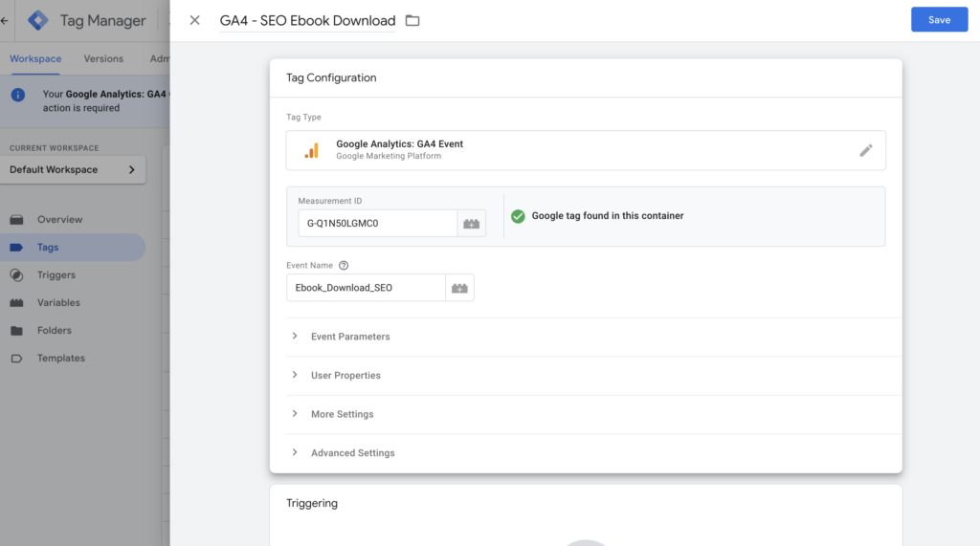
Task: Click the pencil icon to edit tag type
Action: (865, 150)
